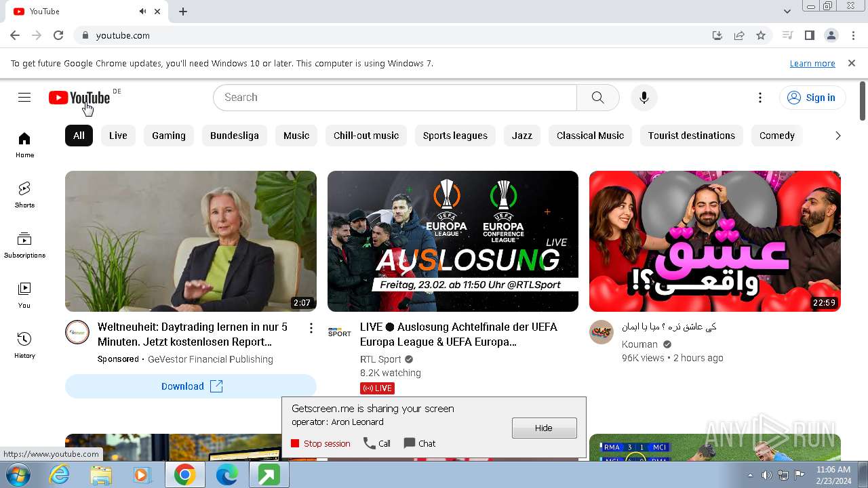Go back in Chrome

tap(15, 35)
